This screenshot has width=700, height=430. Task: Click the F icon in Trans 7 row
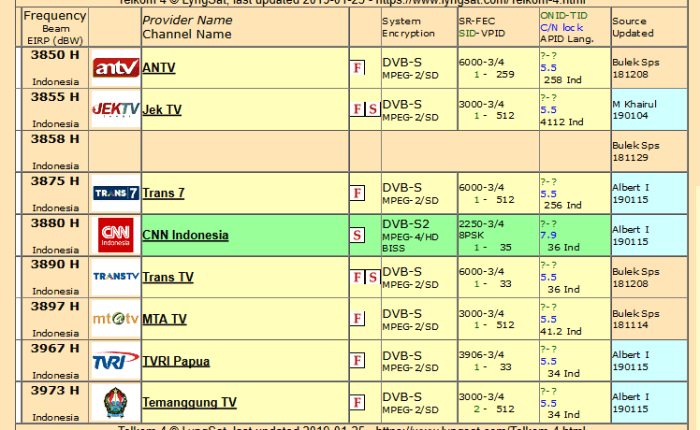tap(357, 193)
